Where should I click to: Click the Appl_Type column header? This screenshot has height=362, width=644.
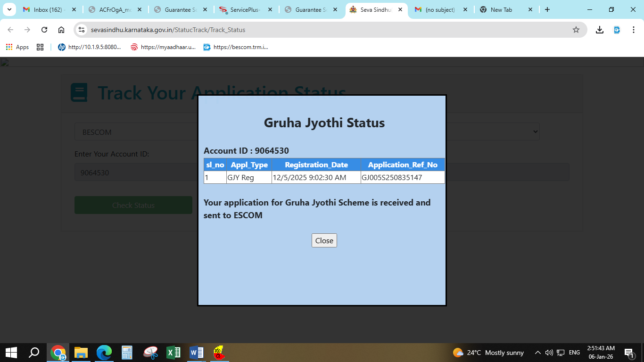[249, 165]
